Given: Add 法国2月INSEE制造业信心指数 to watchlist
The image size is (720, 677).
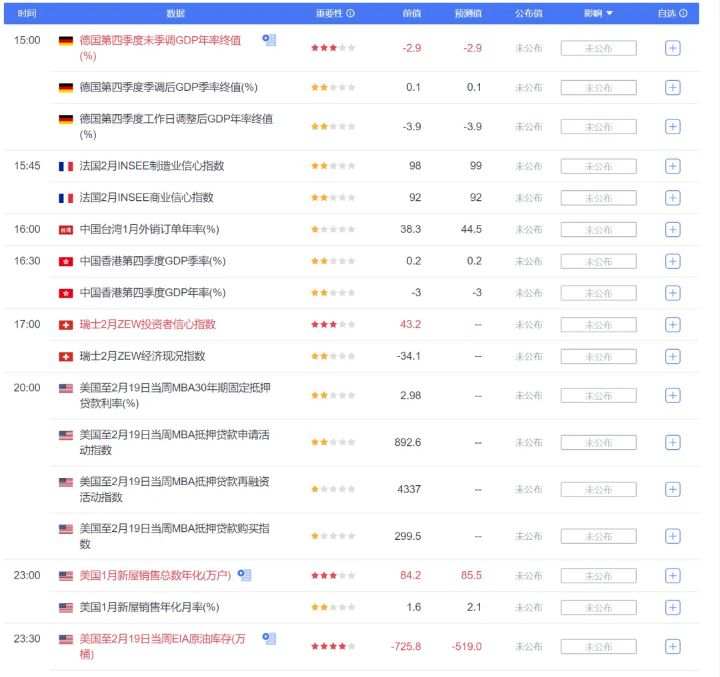Looking at the screenshot, I should pyautogui.click(x=672, y=166).
